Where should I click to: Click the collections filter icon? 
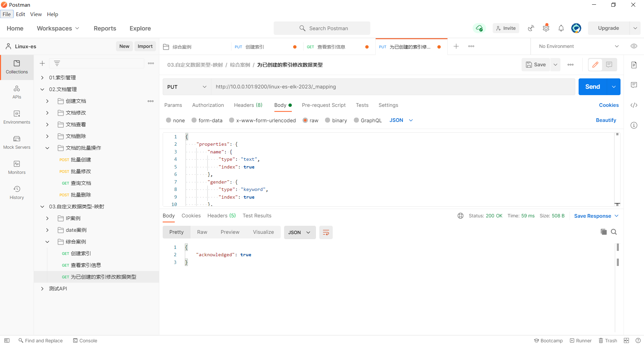[57, 63]
